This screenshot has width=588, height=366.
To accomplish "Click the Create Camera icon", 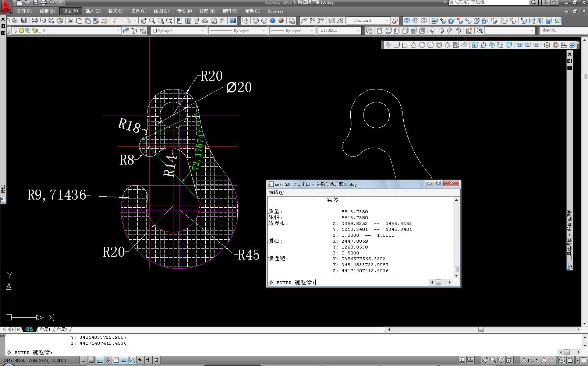I will (x=469, y=31).
